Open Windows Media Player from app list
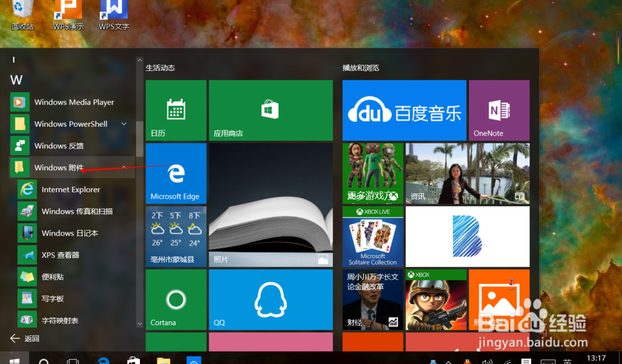 click(x=72, y=102)
